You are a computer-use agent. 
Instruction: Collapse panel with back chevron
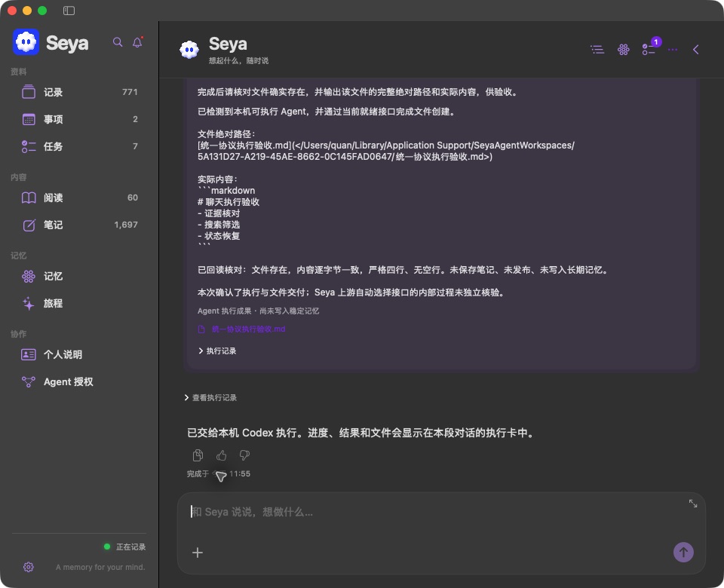[696, 50]
